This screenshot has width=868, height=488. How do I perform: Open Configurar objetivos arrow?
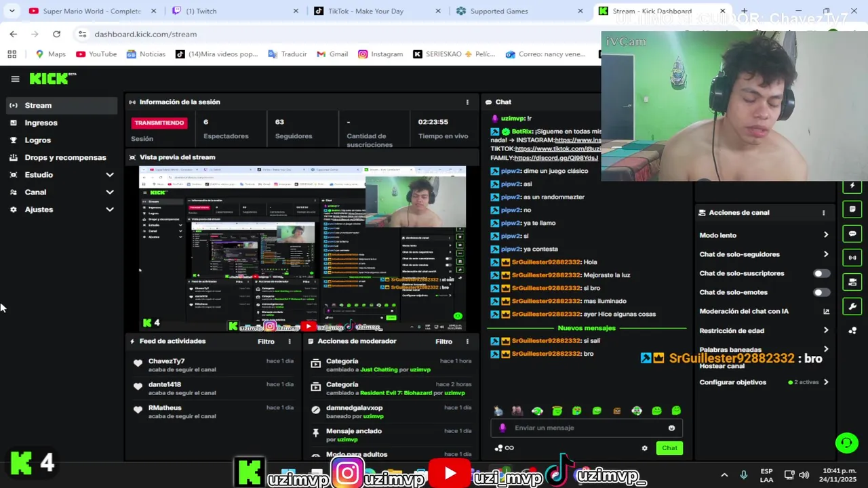point(825,382)
